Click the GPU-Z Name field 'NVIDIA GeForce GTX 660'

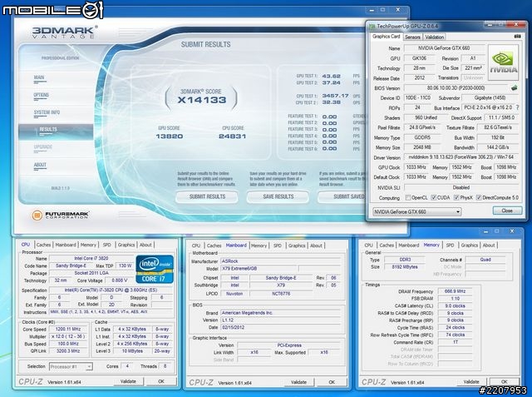[444, 48]
